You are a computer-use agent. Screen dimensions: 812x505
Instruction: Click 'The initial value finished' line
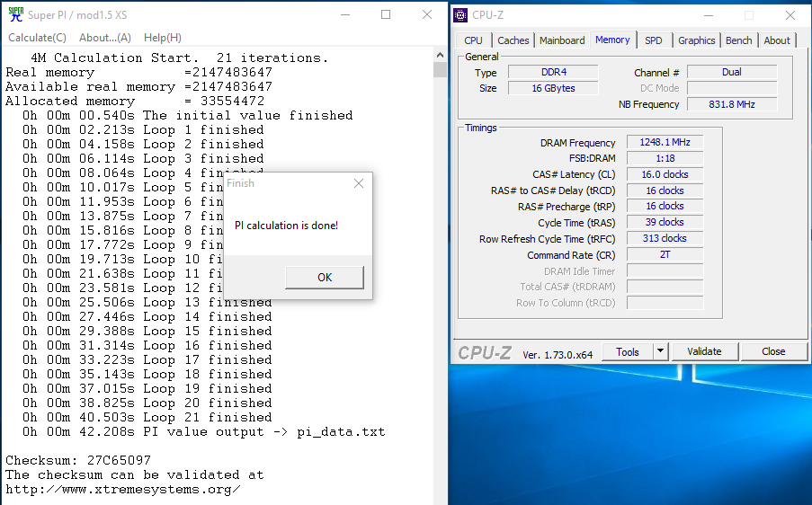click(x=187, y=115)
